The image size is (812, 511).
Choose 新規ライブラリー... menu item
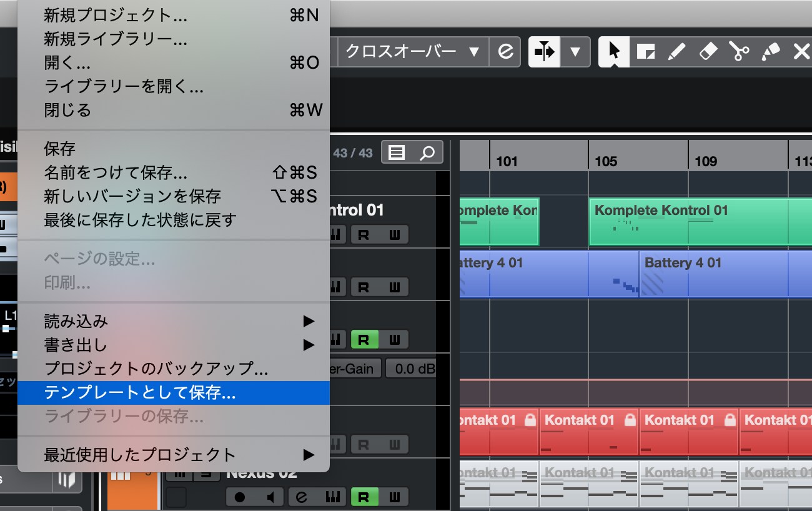[x=174, y=39]
